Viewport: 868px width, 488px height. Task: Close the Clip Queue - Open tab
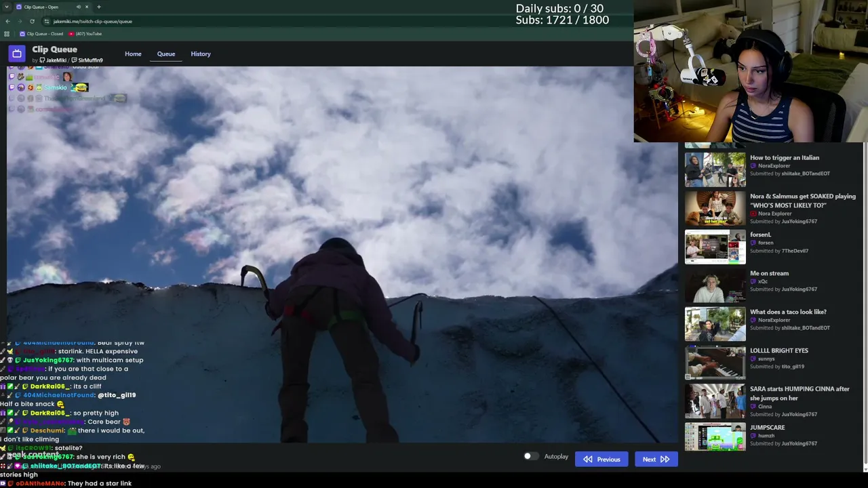pos(87,7)
